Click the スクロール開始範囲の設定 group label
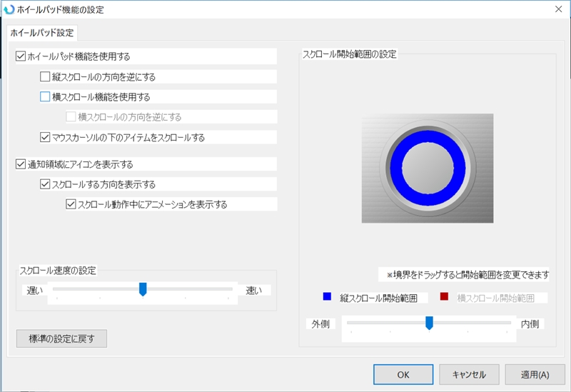Viewport: 571px width, 392px height. [x=350, y=54]
